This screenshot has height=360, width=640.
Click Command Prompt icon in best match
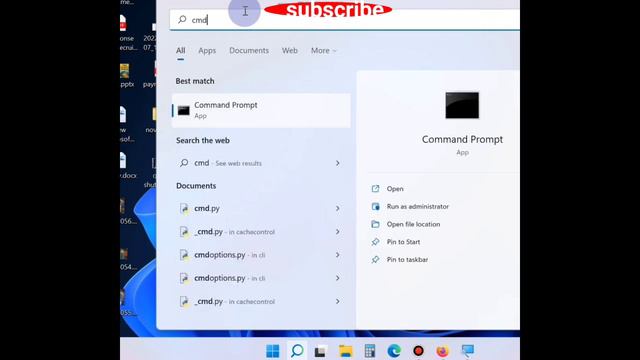(184, 110)
